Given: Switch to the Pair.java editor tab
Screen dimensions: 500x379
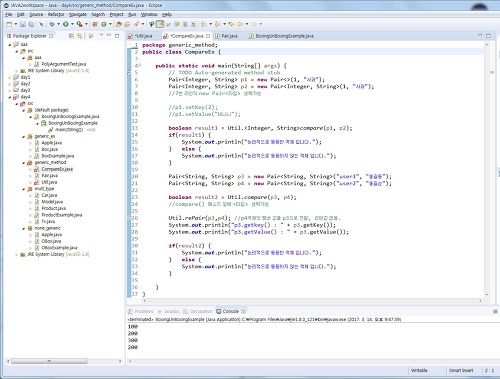Looking at the screenshot, I should [x=227, y=36].
